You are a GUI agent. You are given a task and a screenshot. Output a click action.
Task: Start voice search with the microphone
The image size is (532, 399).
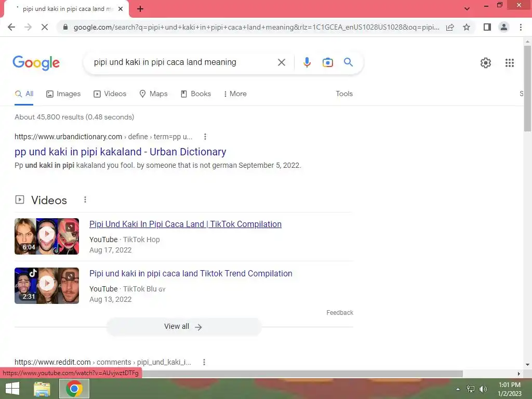[x=307, y=62]
